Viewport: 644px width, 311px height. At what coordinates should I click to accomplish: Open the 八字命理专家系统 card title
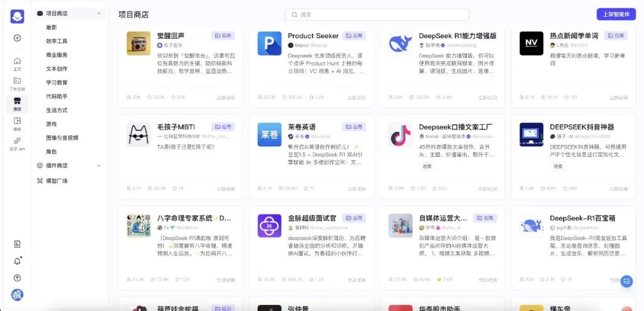coord(194,218)
